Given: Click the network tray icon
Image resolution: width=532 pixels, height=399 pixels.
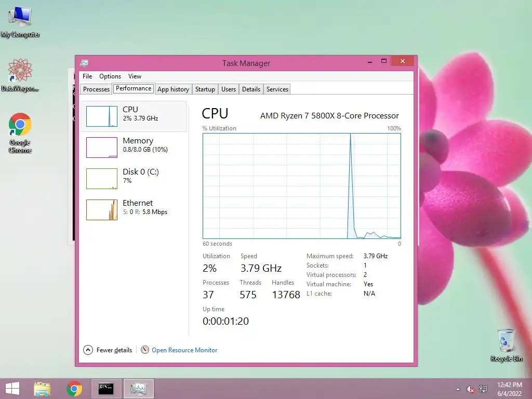Looking at the screenshot, I should 483,389.
